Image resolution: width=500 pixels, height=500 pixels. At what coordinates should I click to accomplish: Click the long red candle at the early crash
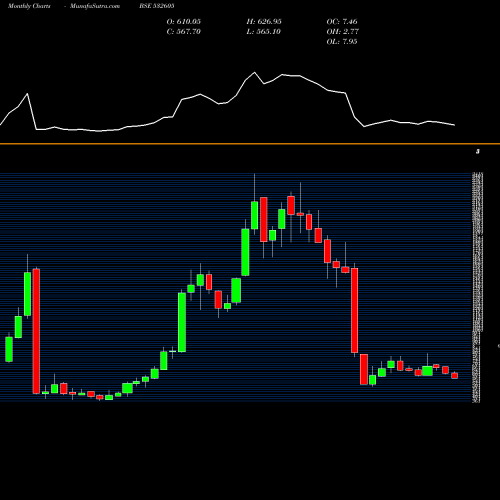click(x=36, y=331)
